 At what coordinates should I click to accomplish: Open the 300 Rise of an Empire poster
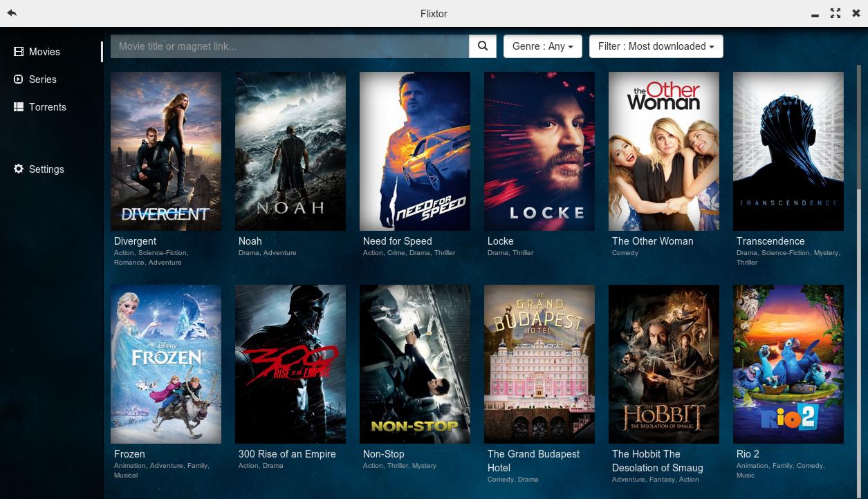tap(290, 364)
